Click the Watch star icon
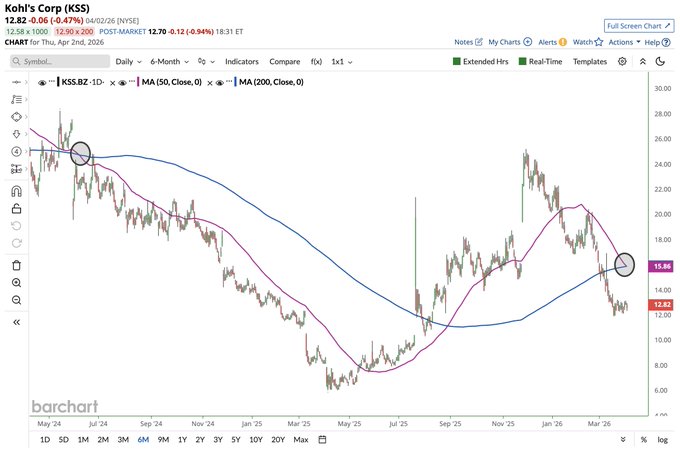The image size is (680, 451). point(599,42)
